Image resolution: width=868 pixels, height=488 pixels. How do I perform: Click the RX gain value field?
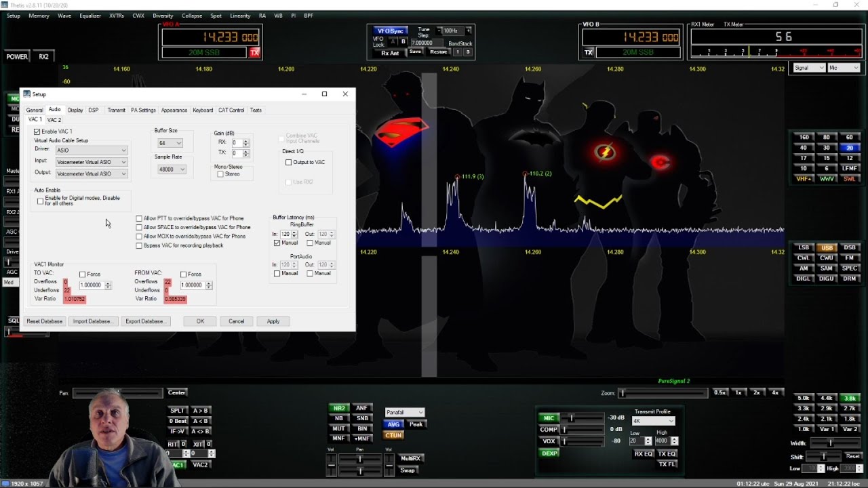click(235, 143)
